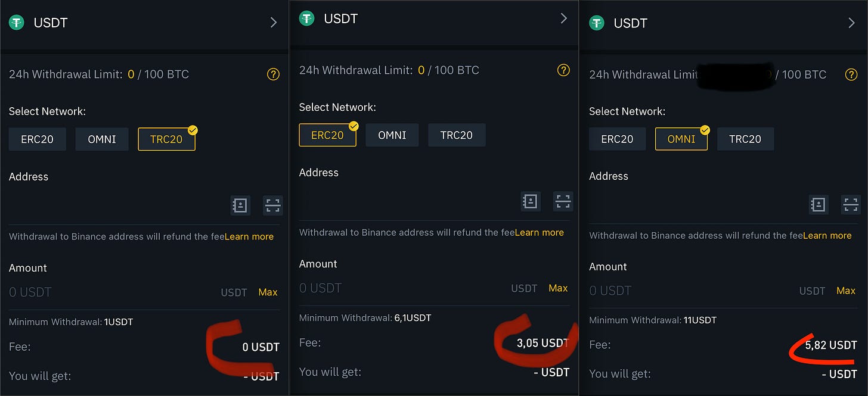
Task: Expand USDT coin selector in right panel
Action: 851,23
